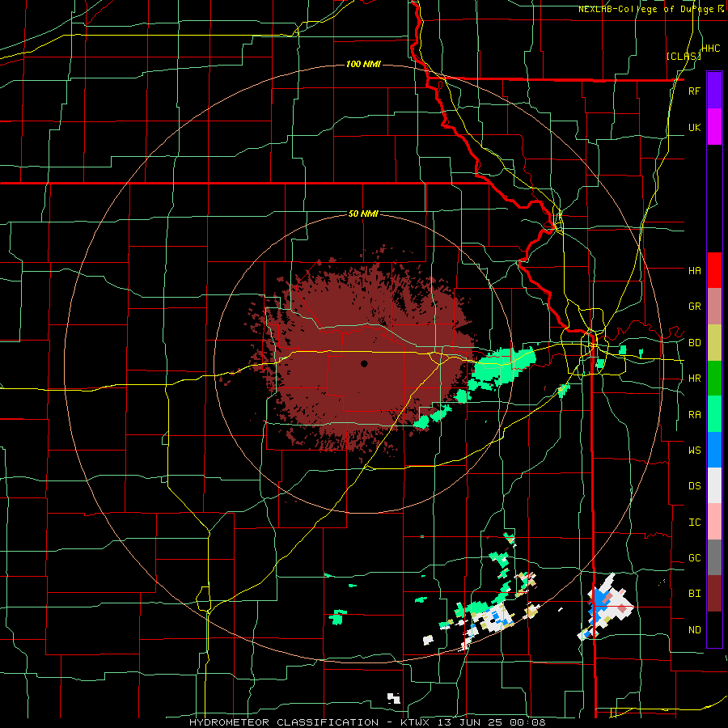Viewport: 728px width, 728px height.
Task: Click the "HHC" product code text
Action: (x=710, y=49)
